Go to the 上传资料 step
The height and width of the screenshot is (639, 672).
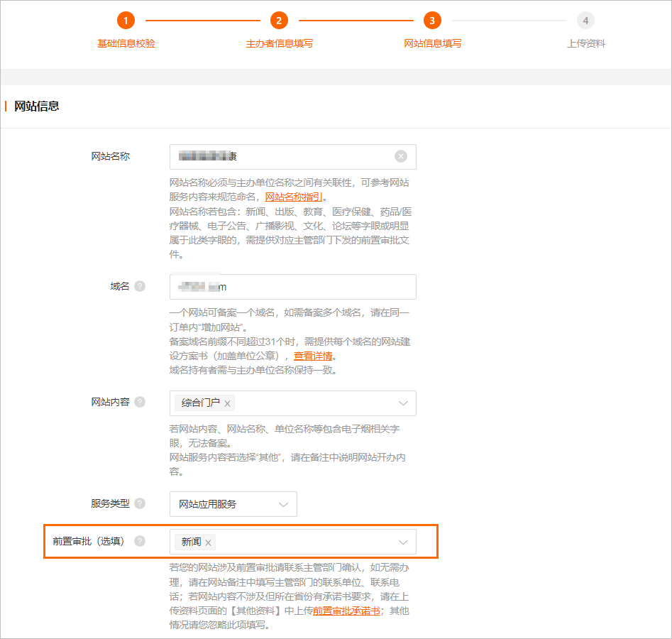click(x=585, y=43)
